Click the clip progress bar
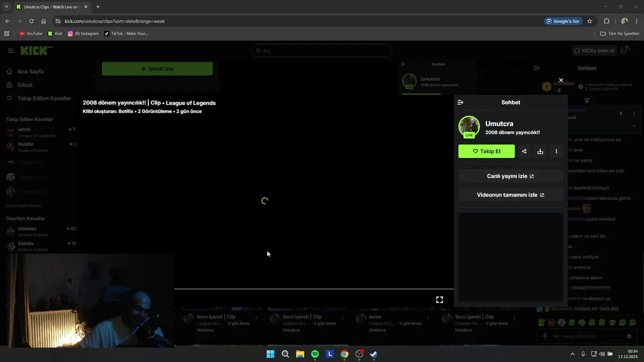 (x=314, y=289)
